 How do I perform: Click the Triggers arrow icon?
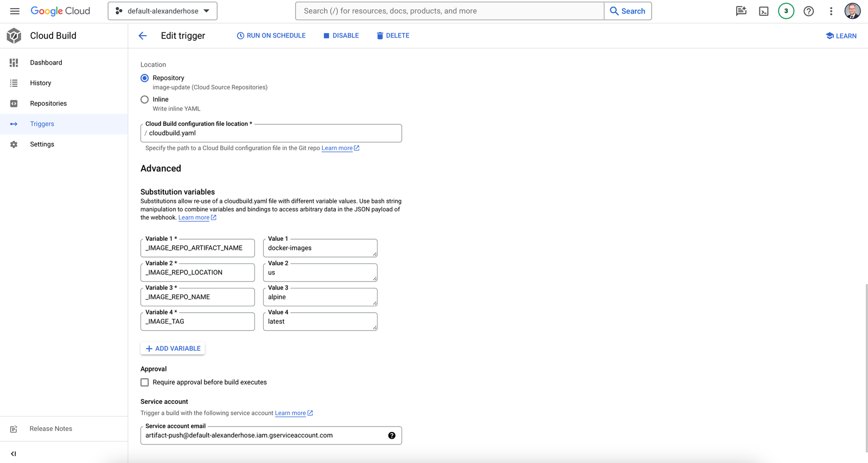click(x=14, y=124)
